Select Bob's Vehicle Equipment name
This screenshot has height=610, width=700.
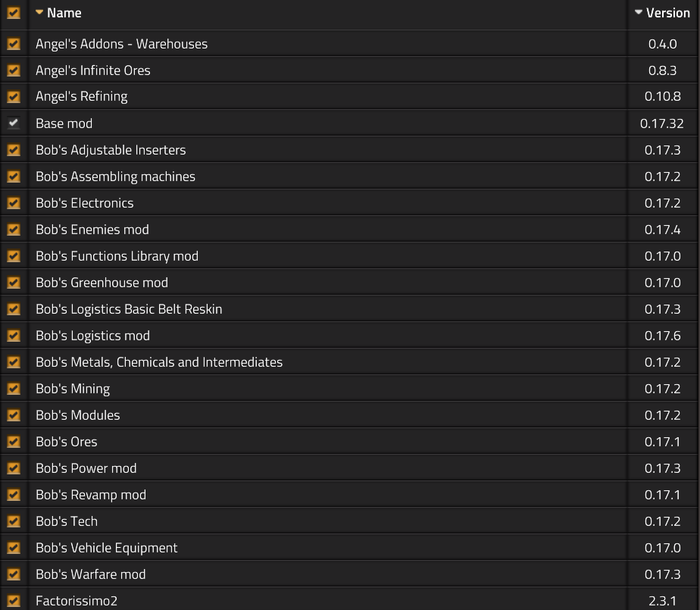coord(107,547)
